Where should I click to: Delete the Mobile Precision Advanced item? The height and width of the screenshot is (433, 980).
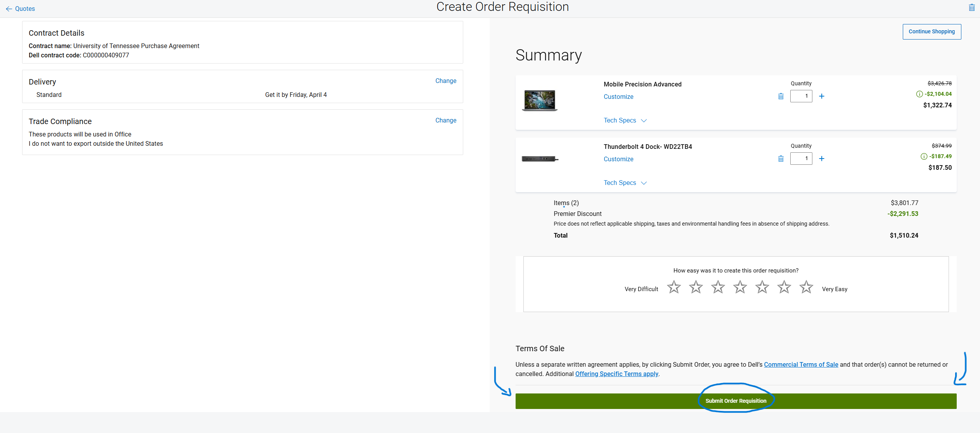(781, 96)
